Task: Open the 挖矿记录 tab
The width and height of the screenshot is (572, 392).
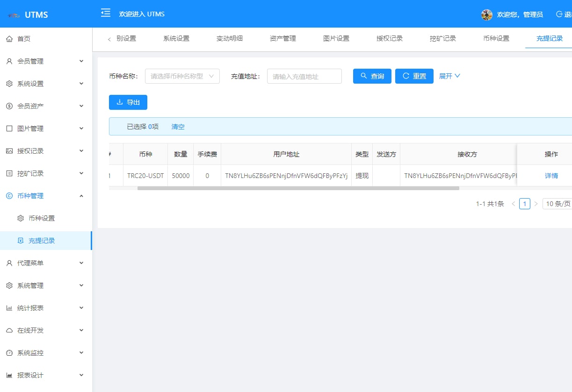Action: 443,38
